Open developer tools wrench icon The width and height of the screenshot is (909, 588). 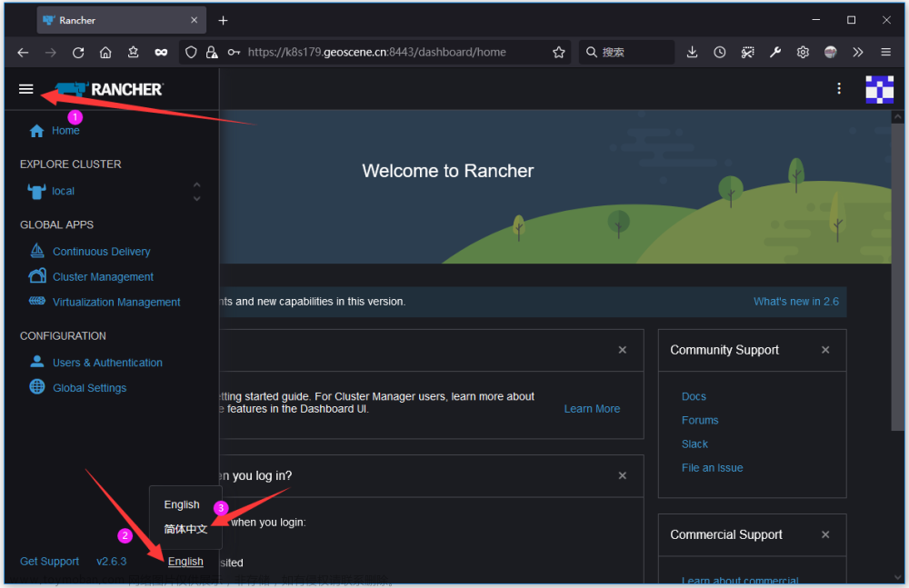pos(775,53)
